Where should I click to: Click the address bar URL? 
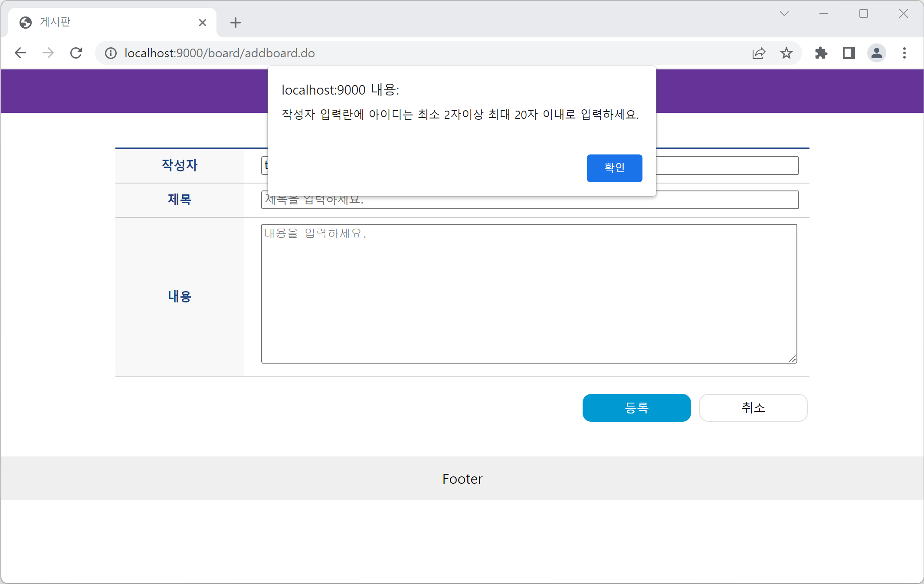[220, 53]
